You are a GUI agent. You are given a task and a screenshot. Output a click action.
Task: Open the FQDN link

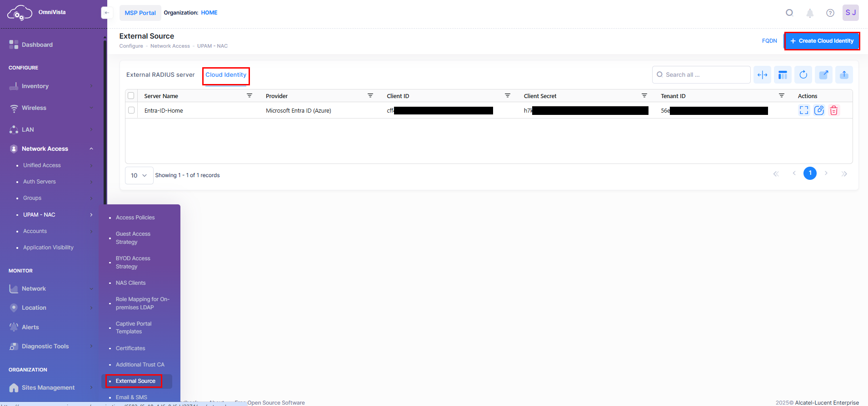tap(769, 41)
